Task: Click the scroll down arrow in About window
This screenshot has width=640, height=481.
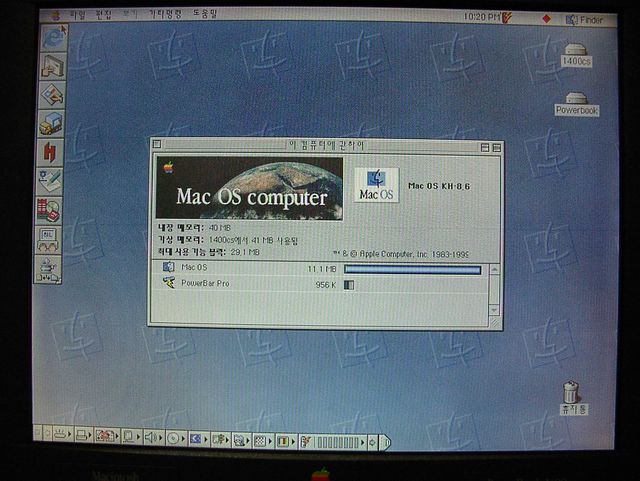Action: pyautogui.click(x=494, y=310)
